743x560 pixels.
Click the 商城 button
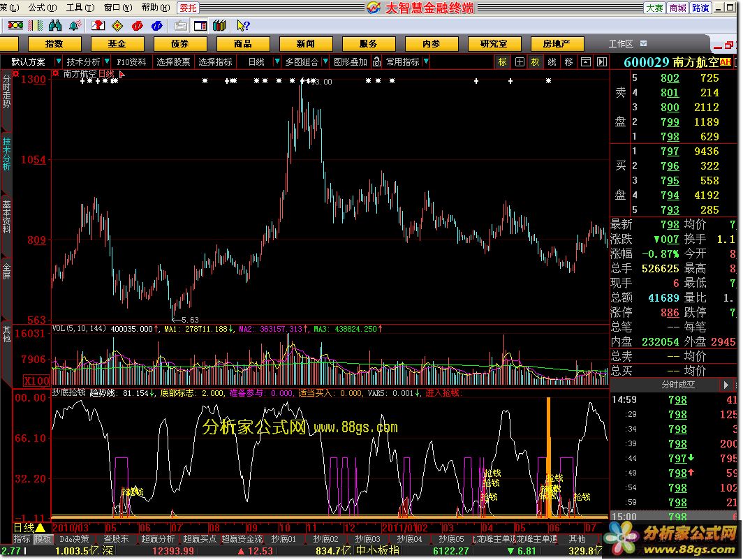point(677,8)
